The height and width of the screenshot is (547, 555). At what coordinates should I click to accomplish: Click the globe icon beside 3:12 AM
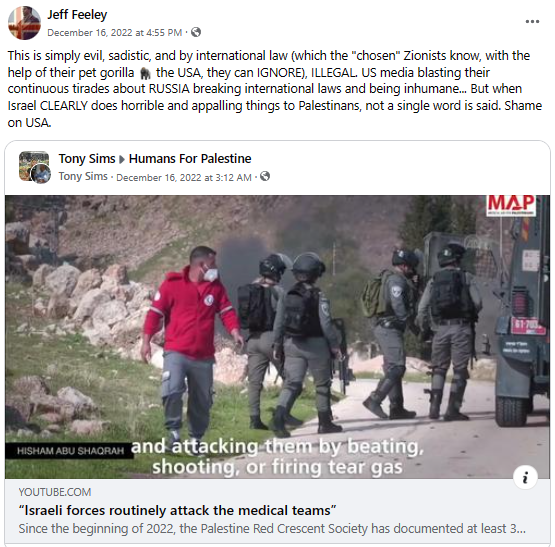click(x=265, y=176)
